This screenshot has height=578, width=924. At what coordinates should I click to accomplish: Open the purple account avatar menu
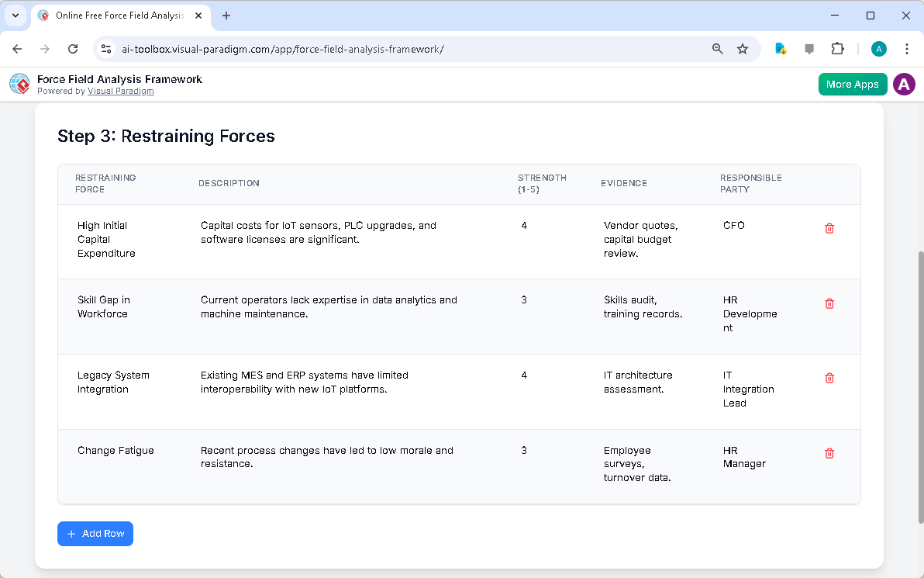click(x=904, y=84)
